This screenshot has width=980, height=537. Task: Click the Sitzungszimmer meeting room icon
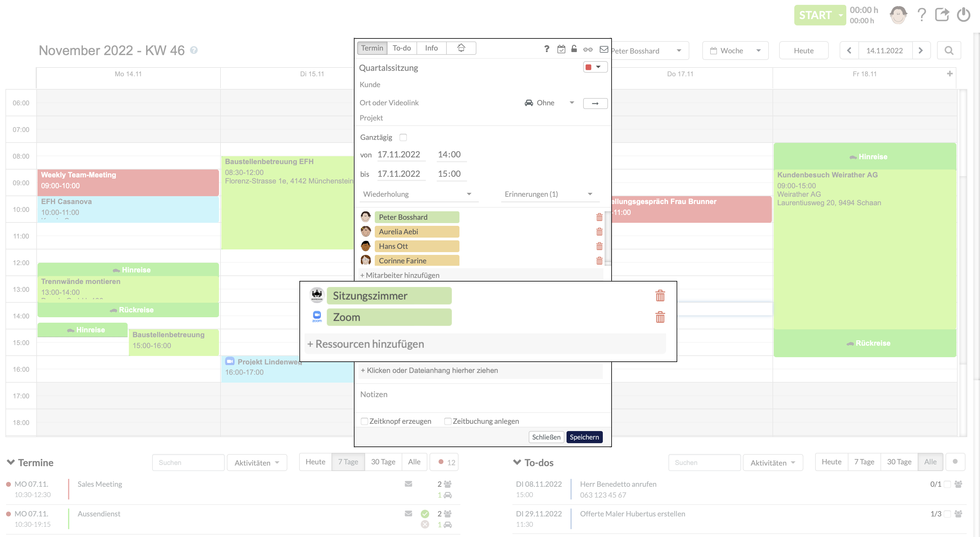[x=317, y=295]
